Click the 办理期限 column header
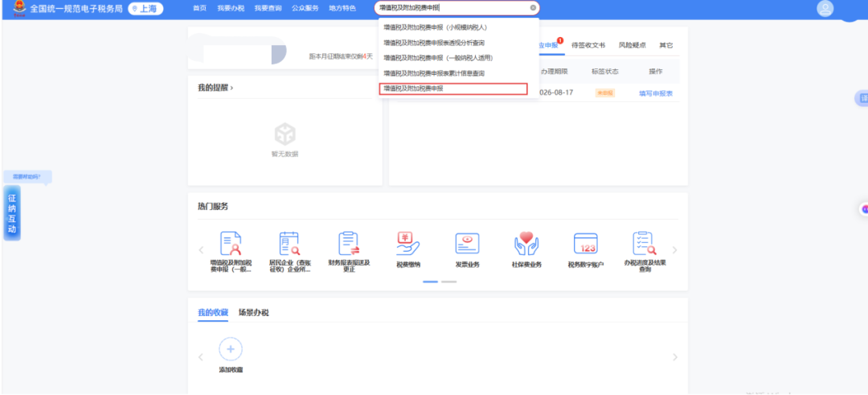This screenshot has height=395, width=868. [554, 72]
